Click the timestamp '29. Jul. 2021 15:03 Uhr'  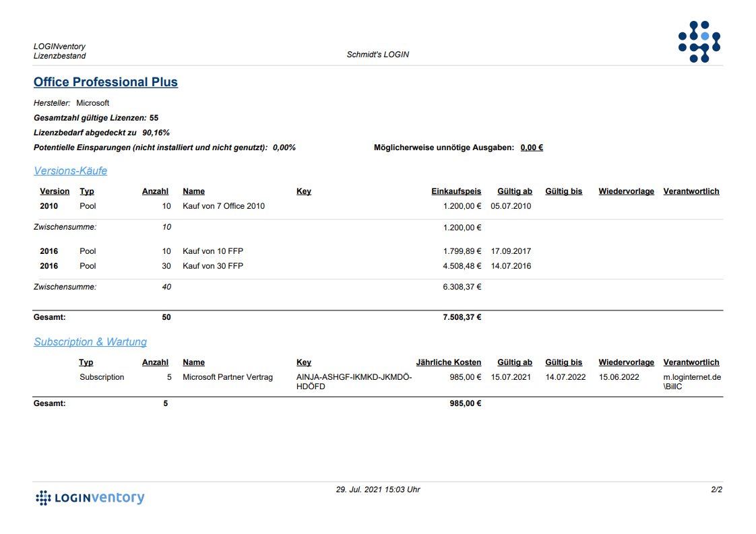(378, 490)
